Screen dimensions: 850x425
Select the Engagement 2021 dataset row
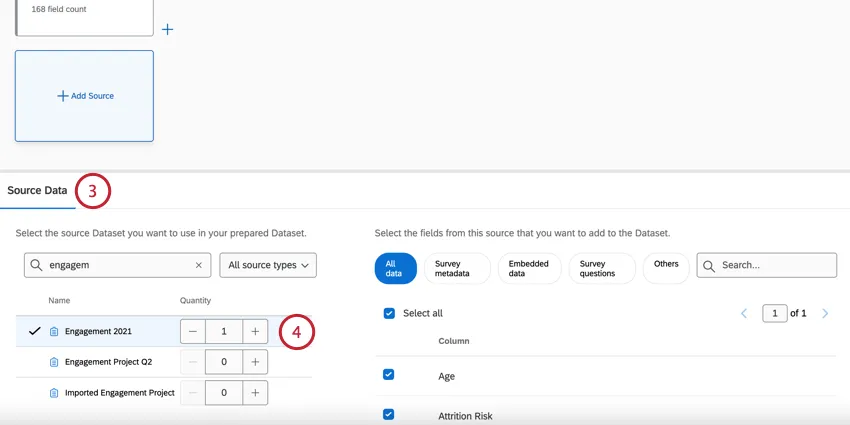[164, 331]
